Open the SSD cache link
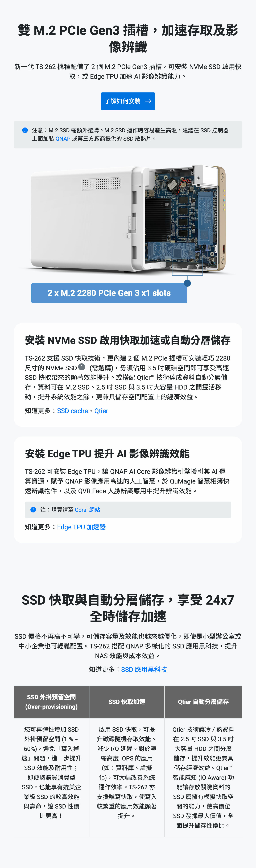The height and width of the screenshot is (868, 256). coord(72,411)
